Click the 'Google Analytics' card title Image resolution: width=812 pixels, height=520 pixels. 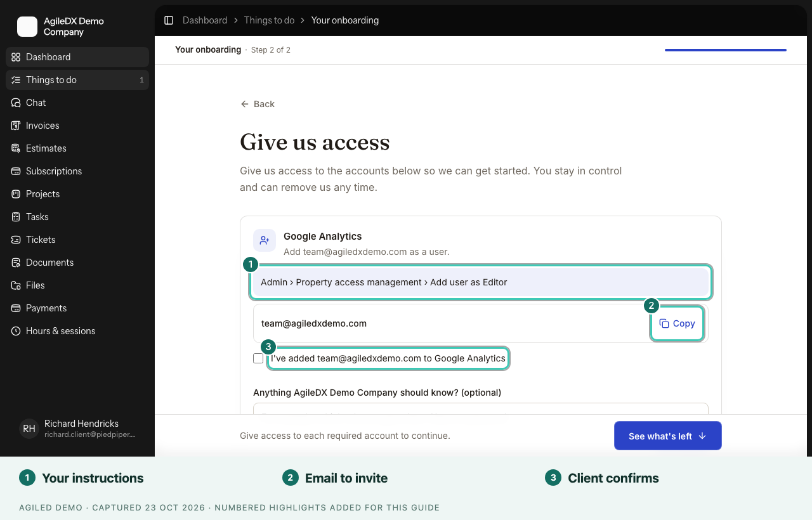tap(322, 237)
